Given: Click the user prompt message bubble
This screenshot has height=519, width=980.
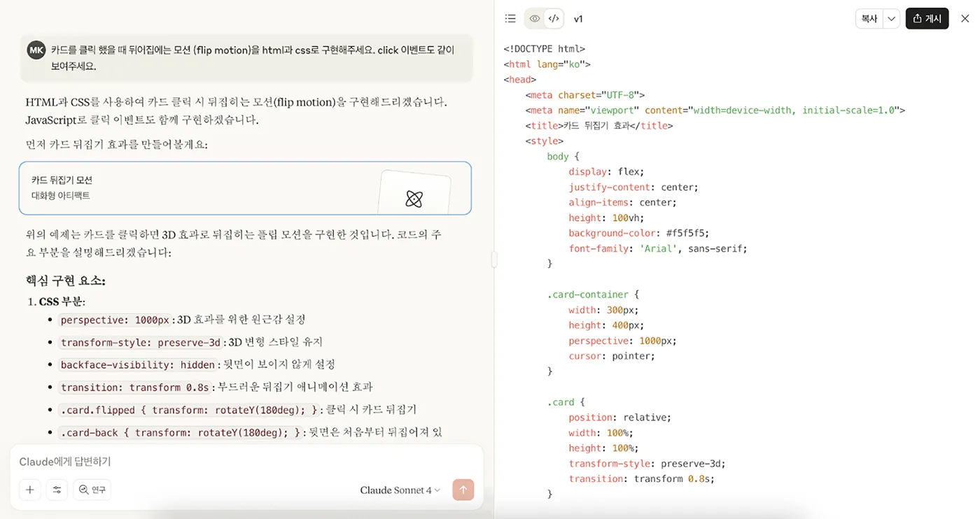Looking at the screenshot, I should coord(246,58).
